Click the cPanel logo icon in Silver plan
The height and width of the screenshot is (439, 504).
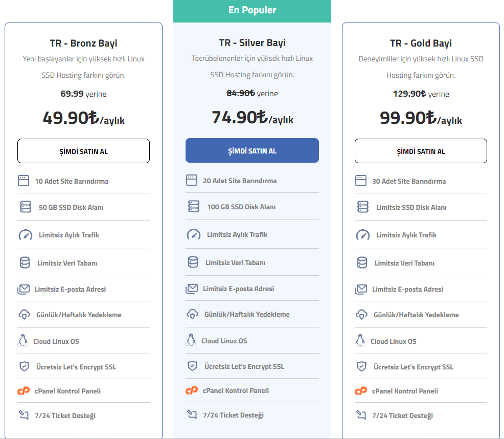pyautogui.click(x=192, y=390)
